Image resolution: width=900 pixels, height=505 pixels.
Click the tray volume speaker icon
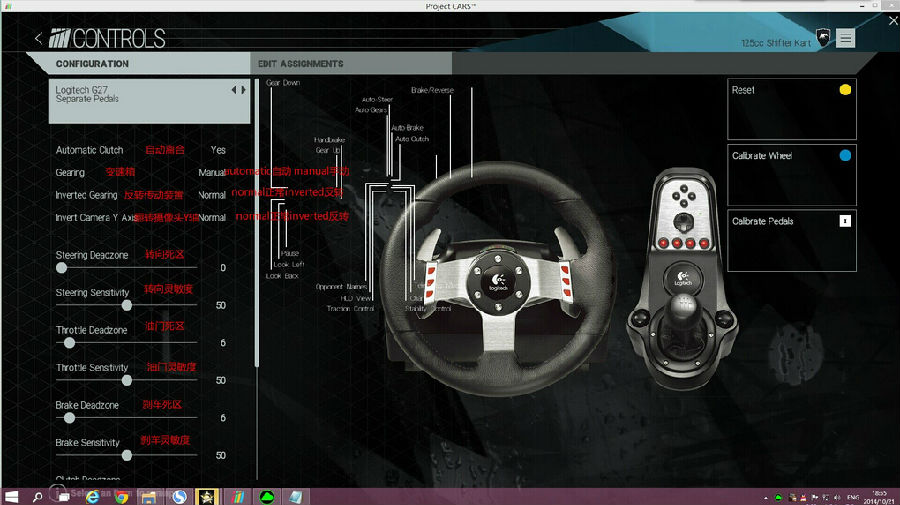(x=837, y=498)
